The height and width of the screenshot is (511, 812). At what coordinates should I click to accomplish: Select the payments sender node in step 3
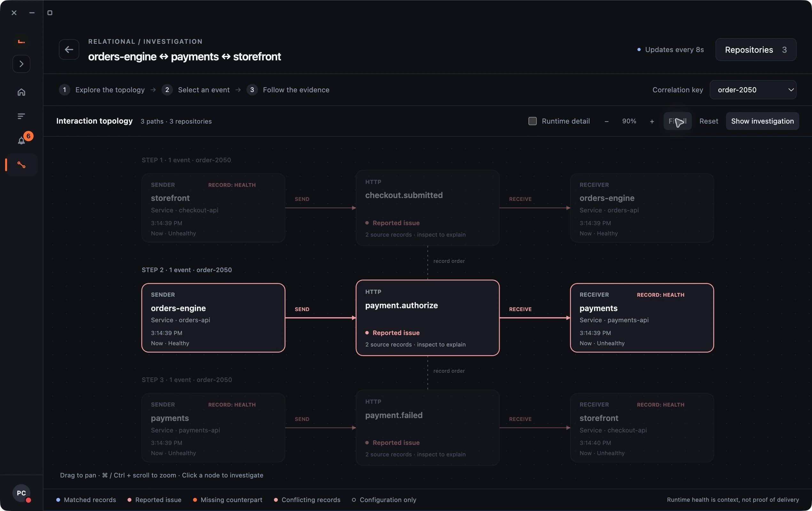coord(213,427)
